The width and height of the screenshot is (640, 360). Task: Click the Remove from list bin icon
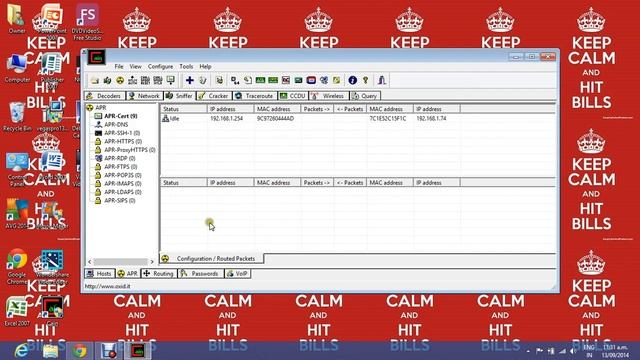pyautogui.click(x=202, y=80)
